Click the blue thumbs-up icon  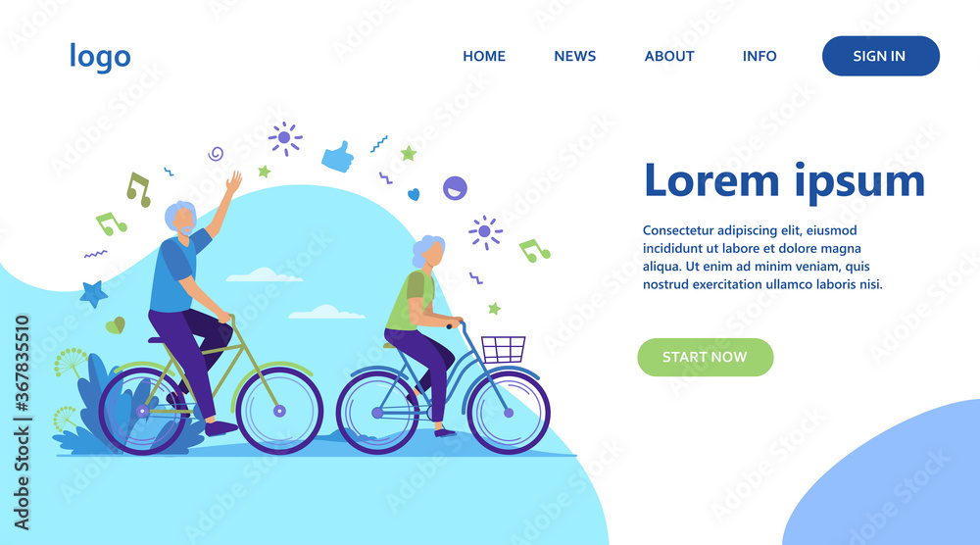click(x=337, y=157)
